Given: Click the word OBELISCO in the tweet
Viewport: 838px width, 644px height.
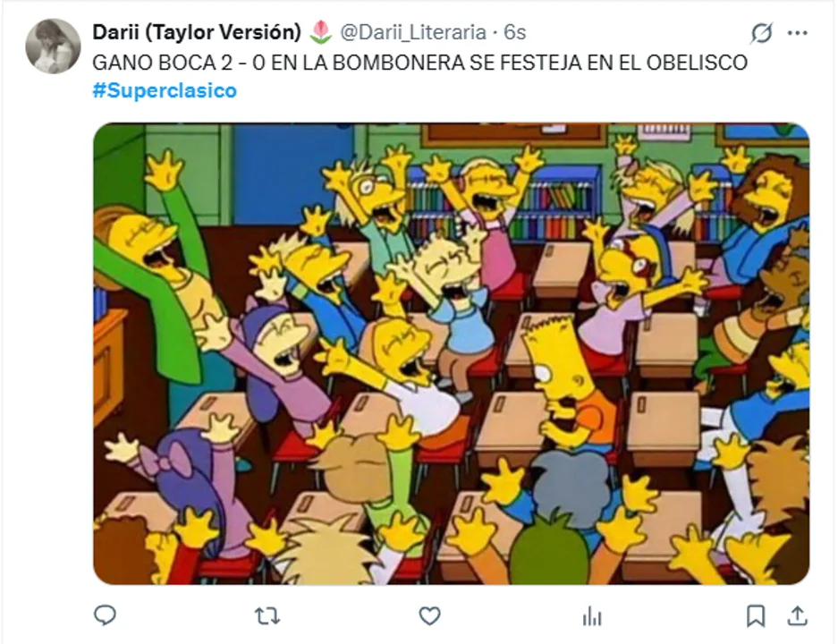Looking at the screenshot, I should coord(697,63).
